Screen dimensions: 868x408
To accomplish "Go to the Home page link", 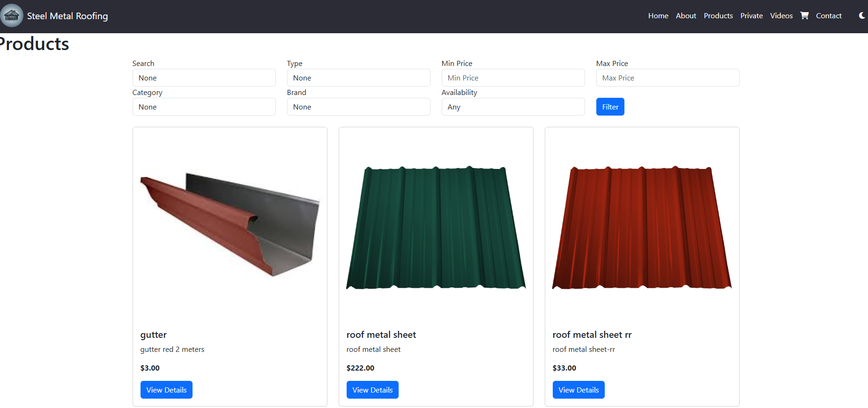I will pos(658,15).
